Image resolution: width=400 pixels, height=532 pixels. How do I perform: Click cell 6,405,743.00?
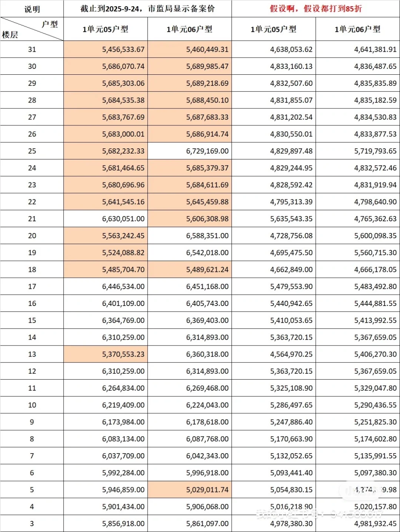click(x=190, y=303)
